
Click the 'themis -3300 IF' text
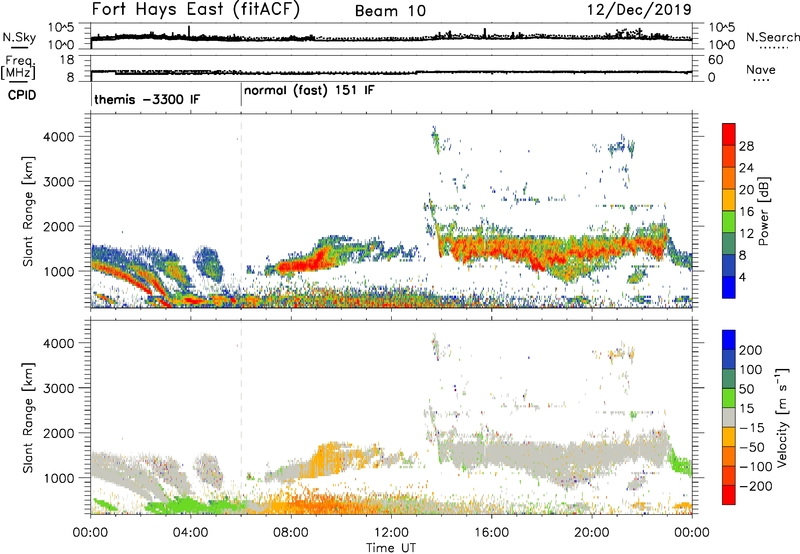pyautogui.click(x=147, y=99)
